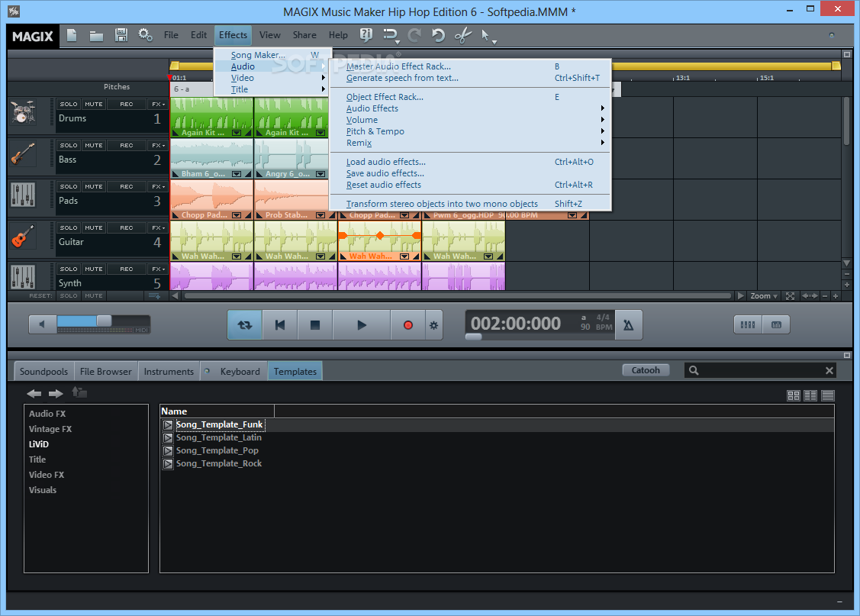The width and height of the screenshot is (860, 616).
Task: Navigate back in media pool
Action: (34, 393)
